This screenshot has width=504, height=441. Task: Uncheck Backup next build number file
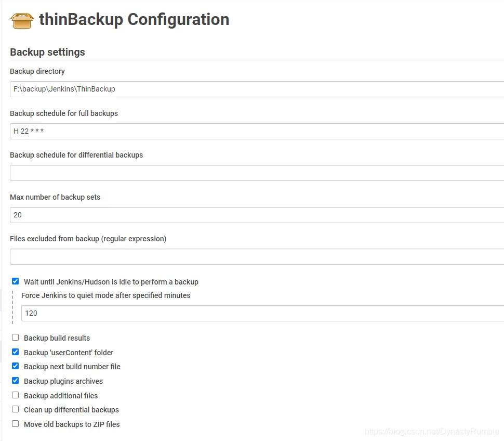coord(16,366)
